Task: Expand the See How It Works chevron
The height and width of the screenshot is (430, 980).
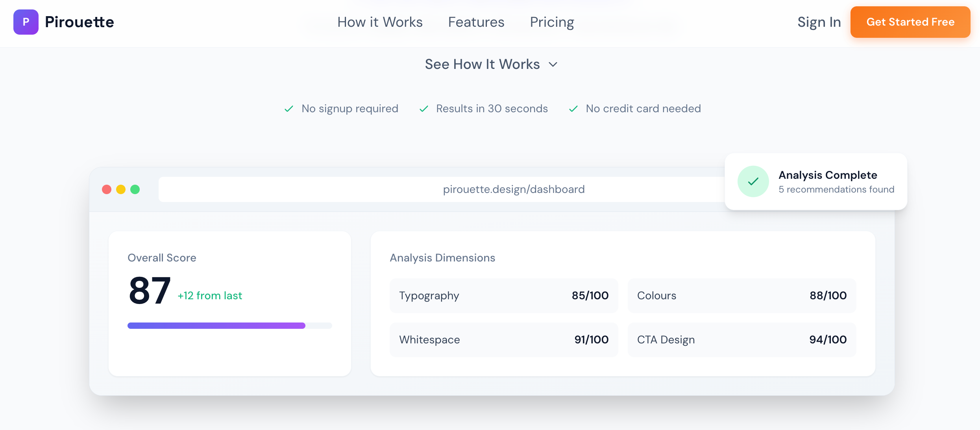Action: [x=553, y=65]
